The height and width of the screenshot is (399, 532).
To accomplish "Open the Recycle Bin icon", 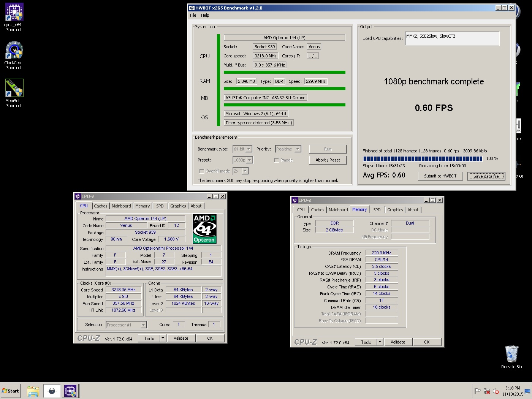I will click(x=511, y=357).
